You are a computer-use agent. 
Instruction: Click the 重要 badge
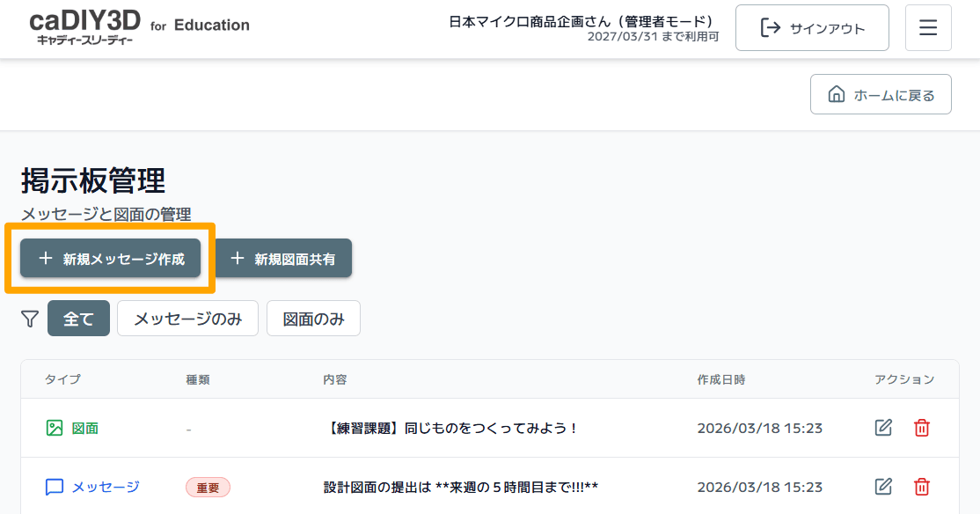[x=208, y=487]
